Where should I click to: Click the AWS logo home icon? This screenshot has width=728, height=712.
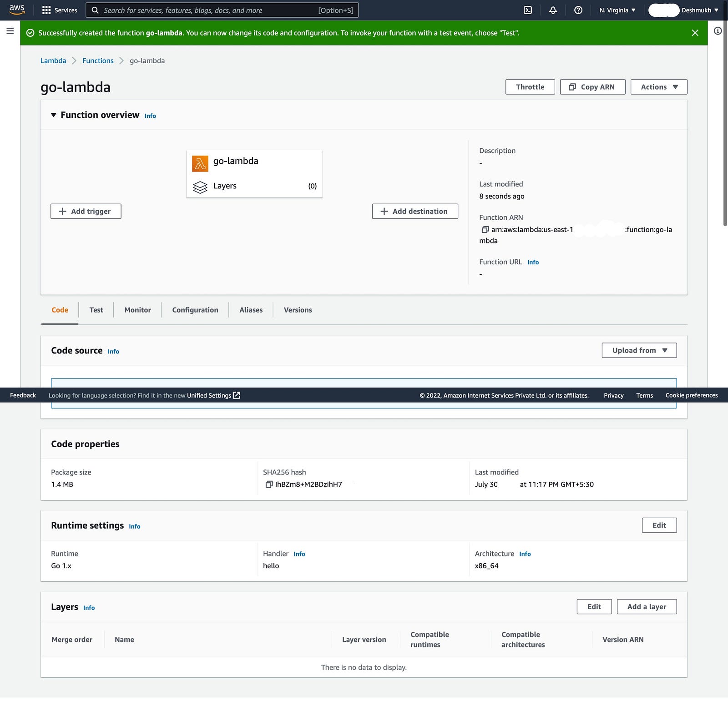(x=17, y=10)
